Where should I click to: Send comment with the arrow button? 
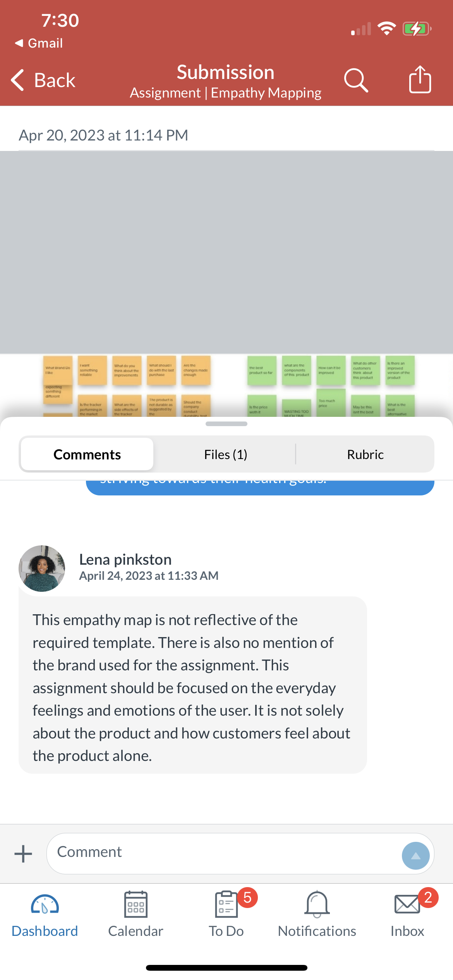point(415,856)
